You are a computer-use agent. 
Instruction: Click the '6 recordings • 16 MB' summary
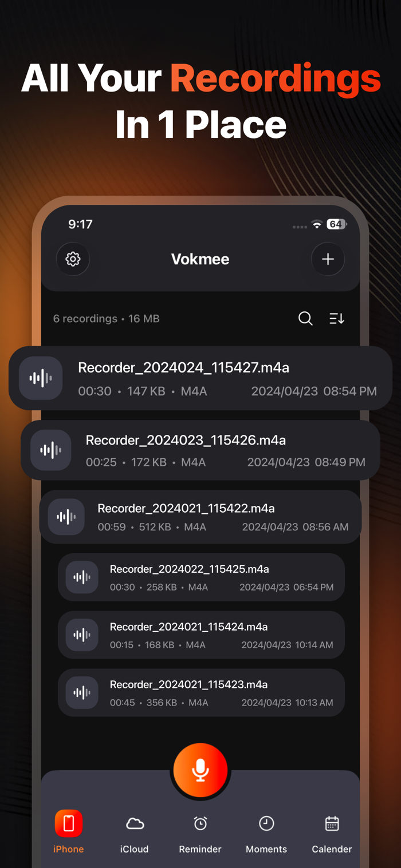(107, 319)
